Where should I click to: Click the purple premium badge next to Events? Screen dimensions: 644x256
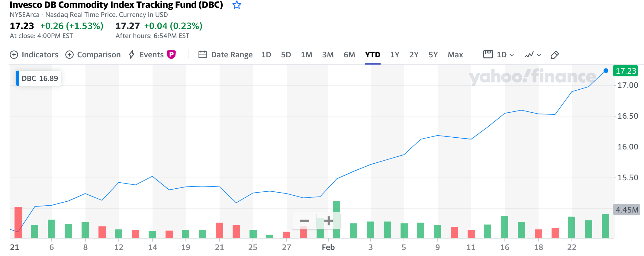pyautogui.click(x=171, y=55)
